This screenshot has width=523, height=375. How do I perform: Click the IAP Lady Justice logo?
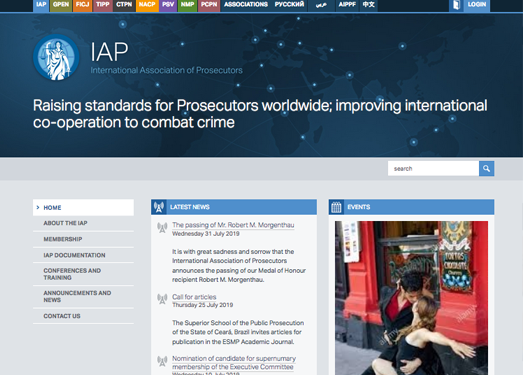pos(56,57)
